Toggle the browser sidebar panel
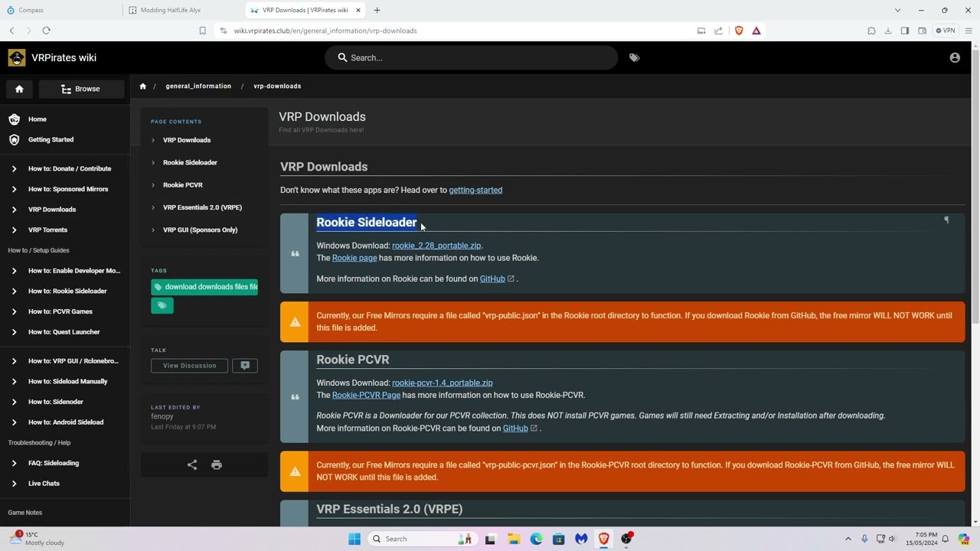Image resolution: width=980 pixels, height=551 pixels. pos(905,31)
